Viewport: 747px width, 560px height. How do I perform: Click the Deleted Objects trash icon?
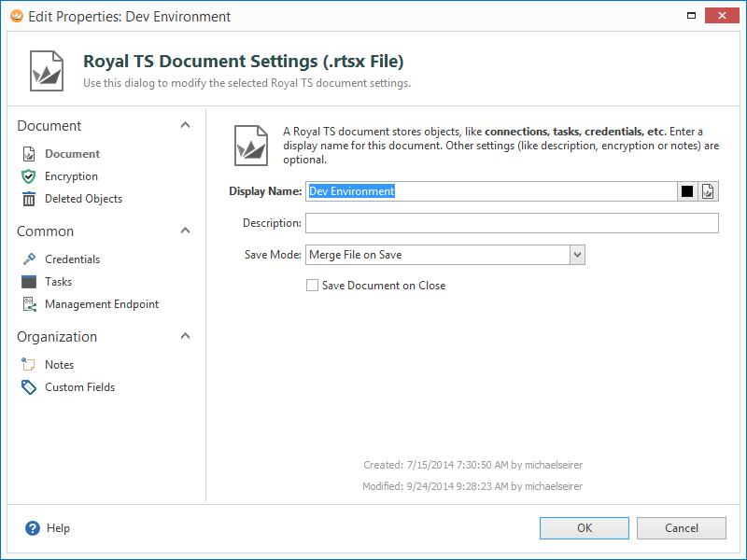28,199
